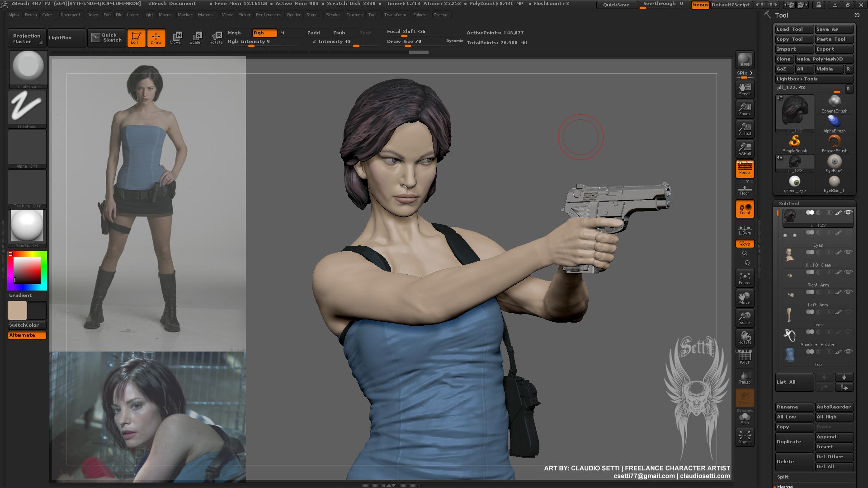Click the Frame view icon
Screen dimensions: 868x488
[x=745, y=278]
